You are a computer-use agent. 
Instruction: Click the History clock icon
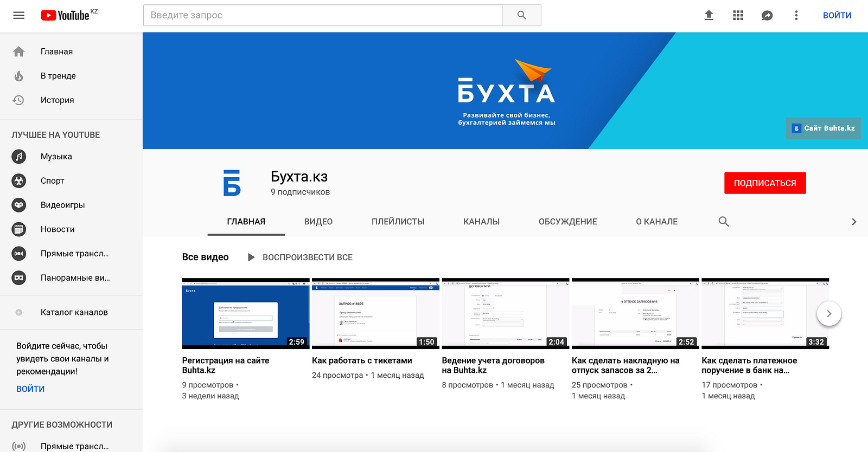(x=19, y=100)
